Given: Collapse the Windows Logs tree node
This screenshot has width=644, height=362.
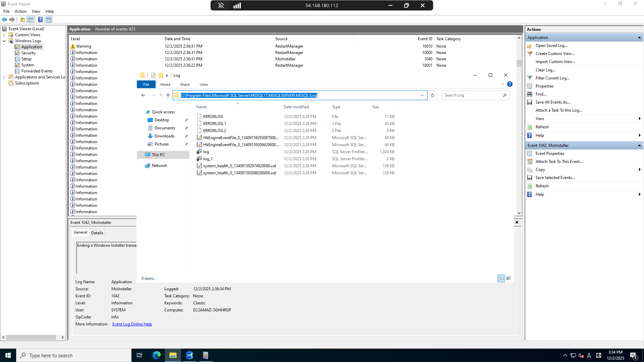Looking at the screenshot, I should (4, 41).
